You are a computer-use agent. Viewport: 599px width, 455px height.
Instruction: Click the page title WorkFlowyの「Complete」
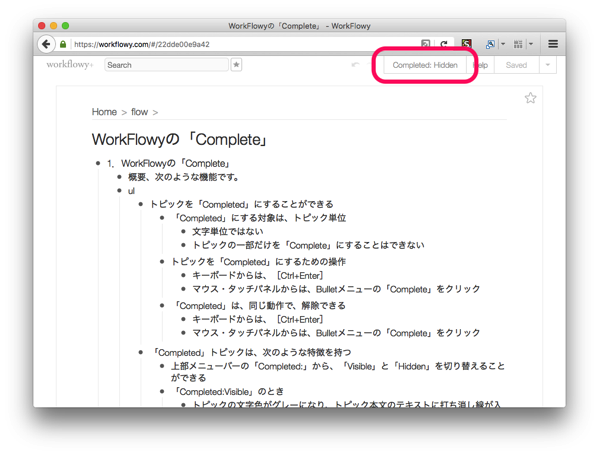pos(180,139)
